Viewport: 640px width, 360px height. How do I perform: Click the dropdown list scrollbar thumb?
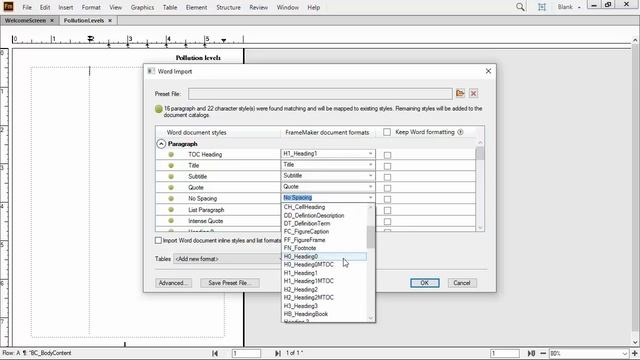371,237
